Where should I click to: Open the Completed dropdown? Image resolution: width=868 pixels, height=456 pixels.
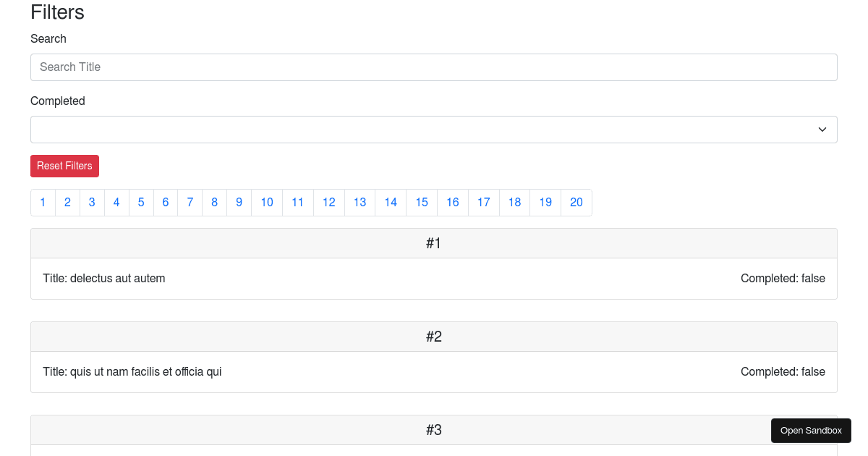tap(434, 129)
